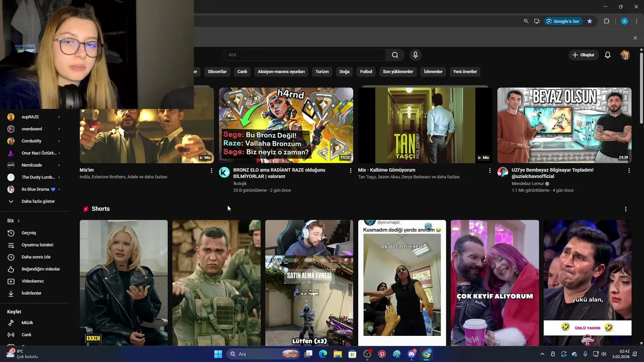This screenshot has width=644, height=362.
Task: Select the Turizm filter chip
Action: click(322, 71)
